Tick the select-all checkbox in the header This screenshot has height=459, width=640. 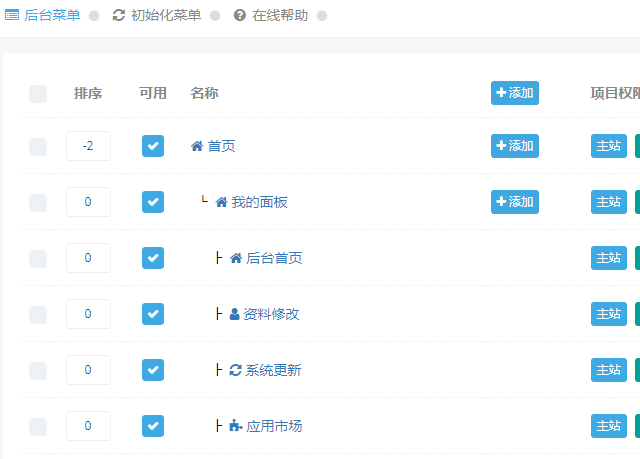point(38,94)
